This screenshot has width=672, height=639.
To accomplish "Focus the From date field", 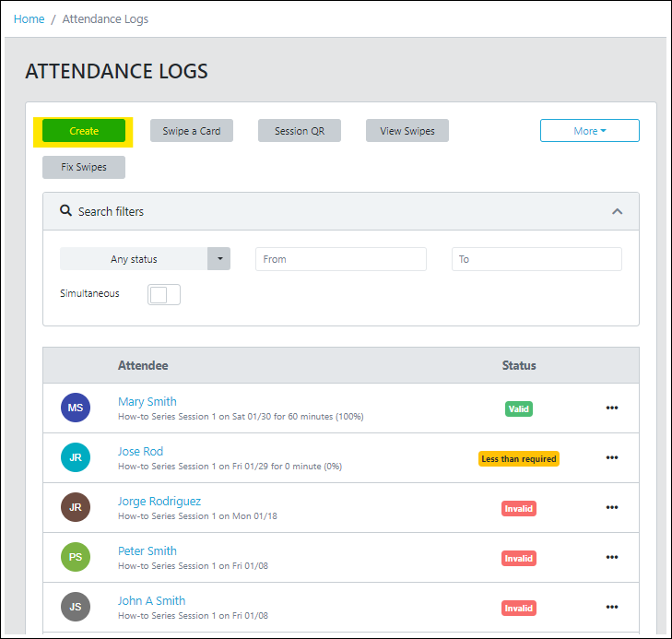I will [x=341, y=259].
